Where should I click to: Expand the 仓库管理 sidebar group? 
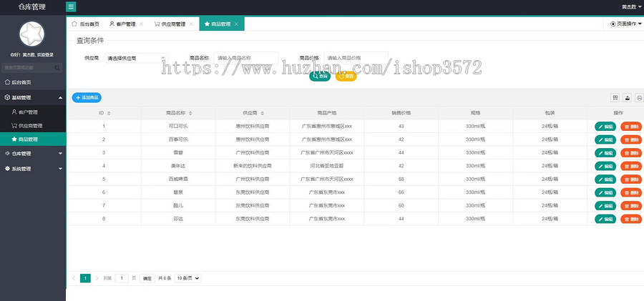coord(33,154)
